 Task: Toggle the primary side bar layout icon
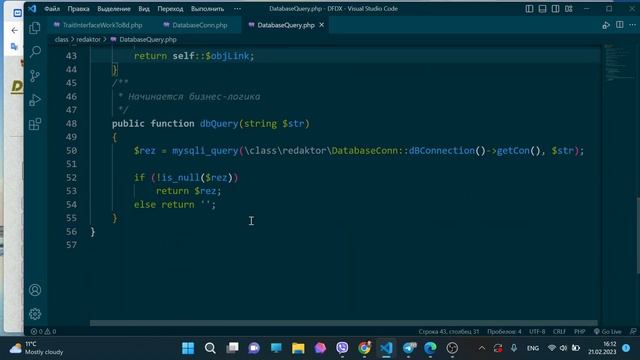coord(529,9)
